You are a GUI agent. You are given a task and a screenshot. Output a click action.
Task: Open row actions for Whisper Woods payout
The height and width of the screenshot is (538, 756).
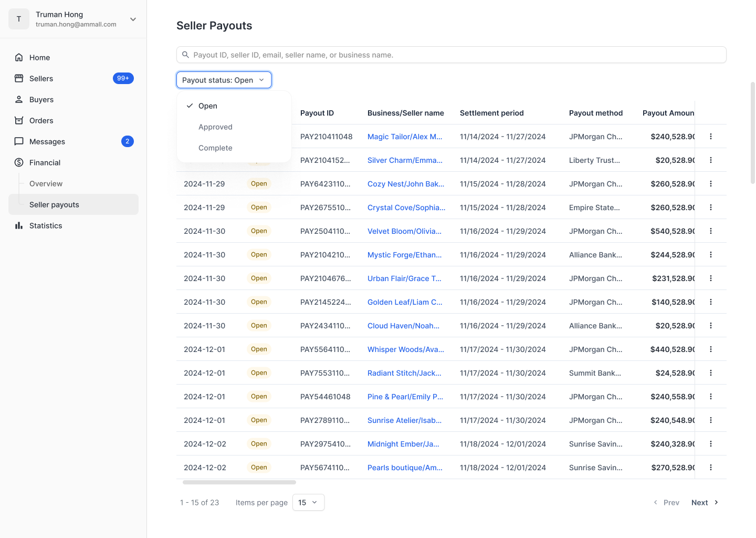tap(711, 349)
